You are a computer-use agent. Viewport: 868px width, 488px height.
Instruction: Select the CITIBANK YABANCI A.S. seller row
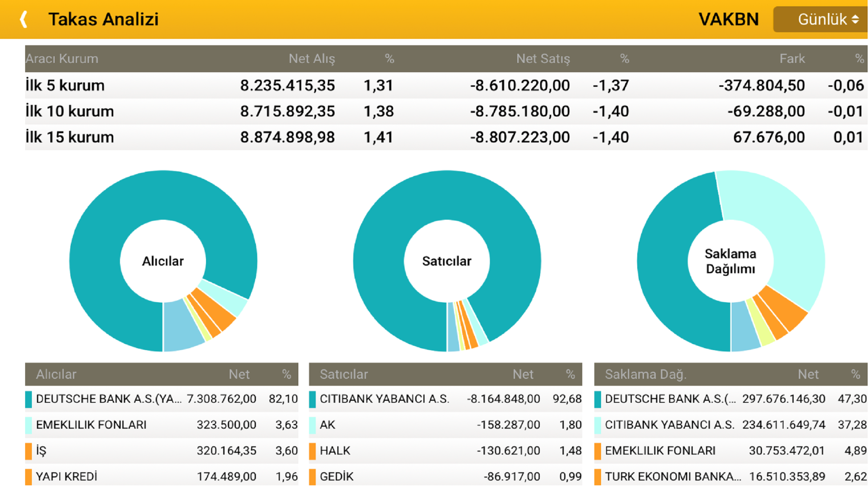445,399
